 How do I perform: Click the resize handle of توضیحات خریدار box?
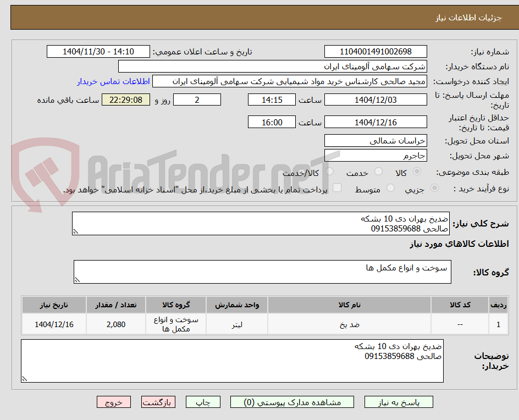point(24,379)
